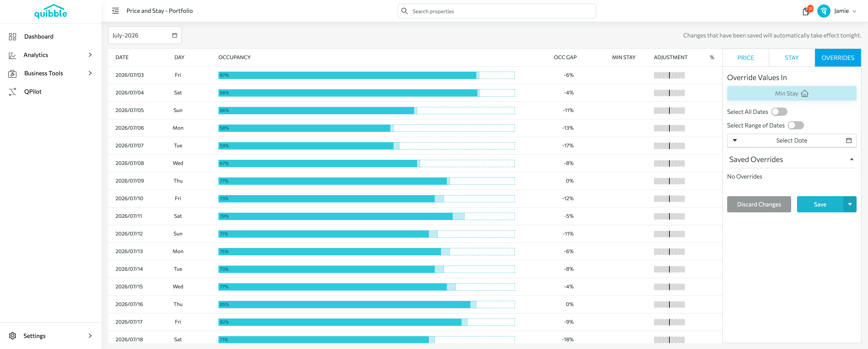Open calendar icon in Select Date field
868x349 pixels.
pyautogui.click(x=849, y=140)
